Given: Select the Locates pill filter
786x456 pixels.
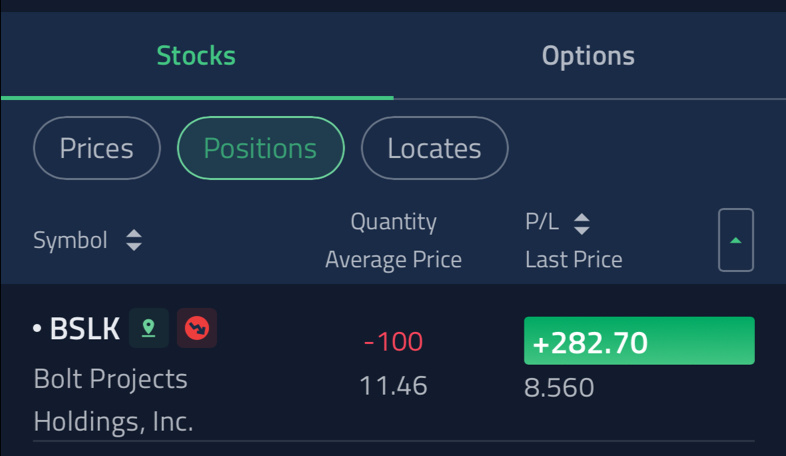Looking at the screenshot, I should pyautogui.click(x=435, y=148).
